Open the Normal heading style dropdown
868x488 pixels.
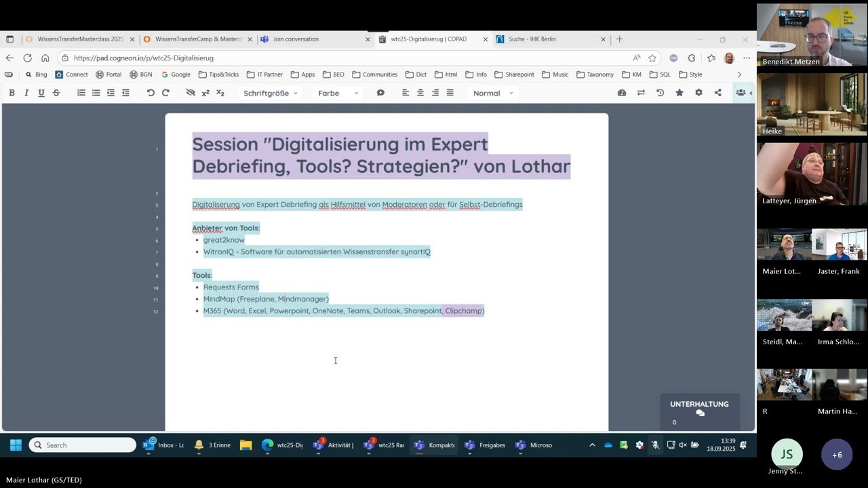493,93
